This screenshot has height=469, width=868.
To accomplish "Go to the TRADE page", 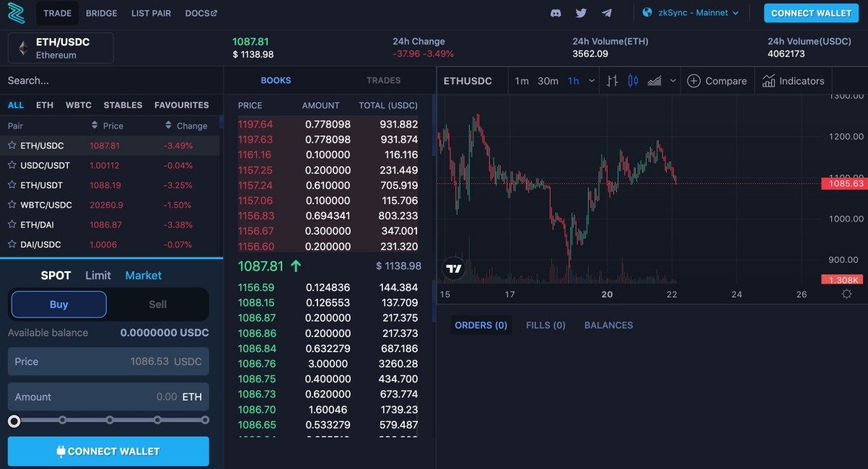I will point(57,13).
